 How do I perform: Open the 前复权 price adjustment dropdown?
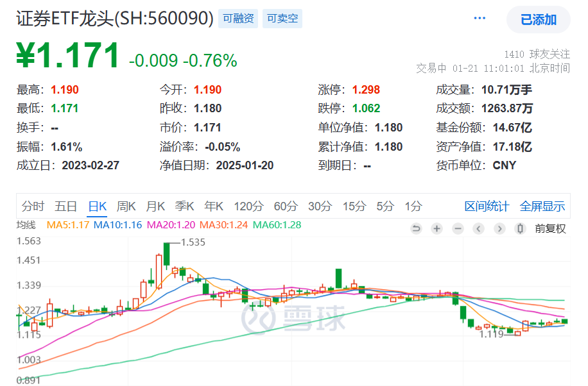pyautogui.click(x=550, y=228)
